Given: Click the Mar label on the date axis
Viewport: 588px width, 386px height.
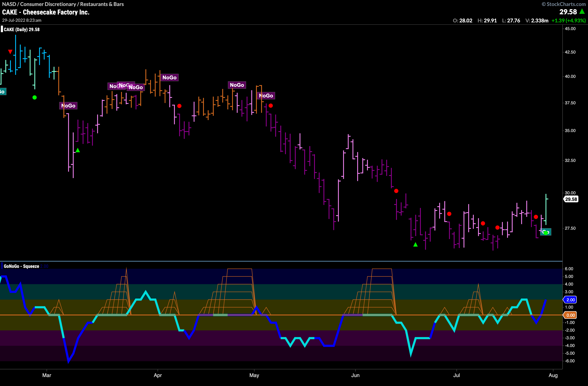Looking at the screenshot, I should tap(47, 375).
